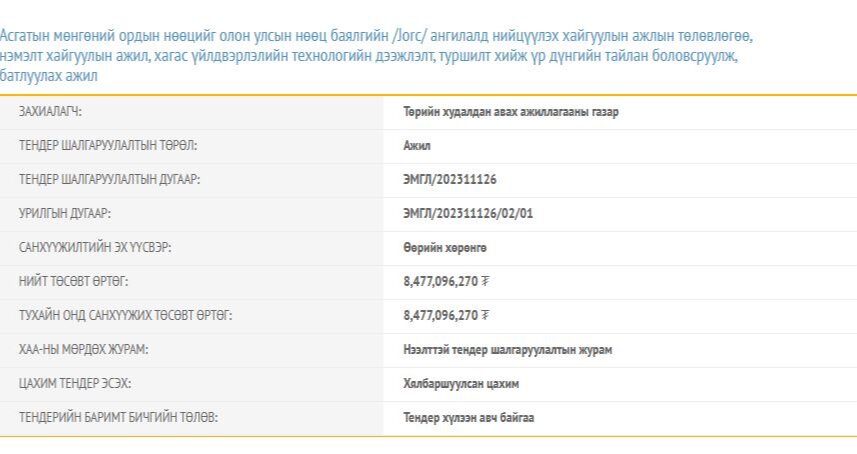
Task: Click status Тендер хүлээн авч байгаа
Action: 468,418
